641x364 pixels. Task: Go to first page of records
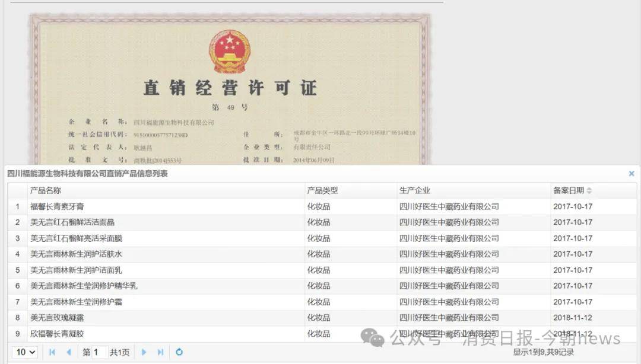coord(52,352)
